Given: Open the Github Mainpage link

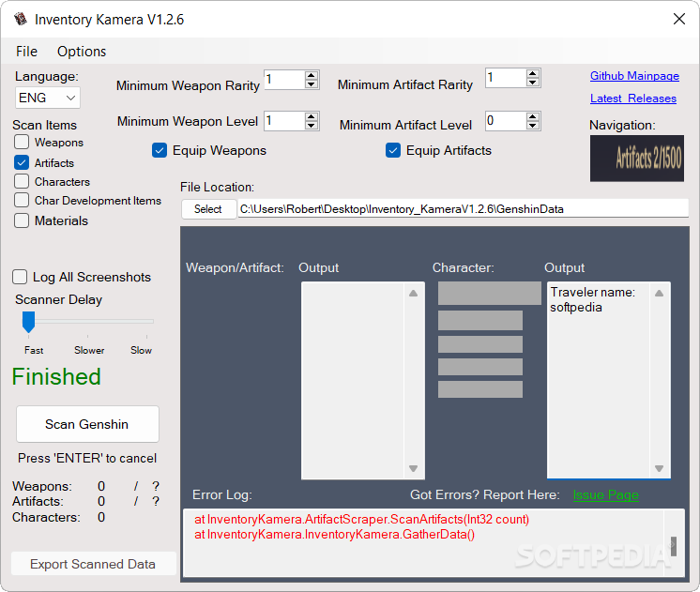Looking at the screenshot, I should pos(634,76).
